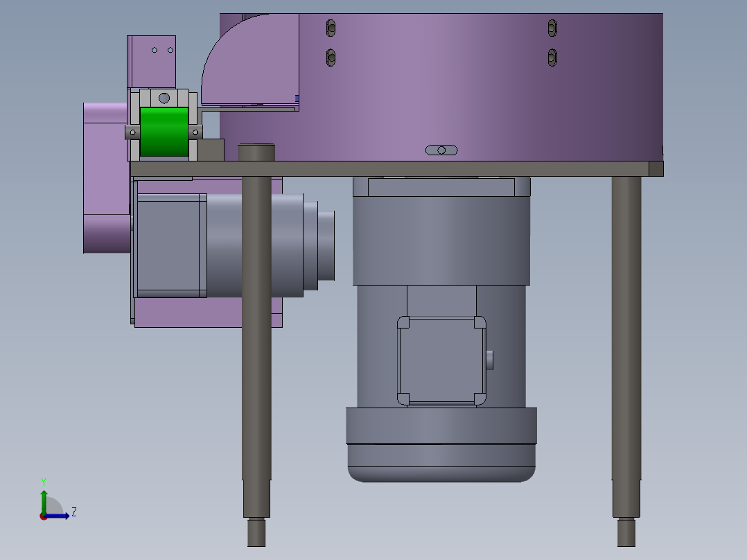Click the right support leg
Viewport: 747px width, 560px height.
coord(626,329)
